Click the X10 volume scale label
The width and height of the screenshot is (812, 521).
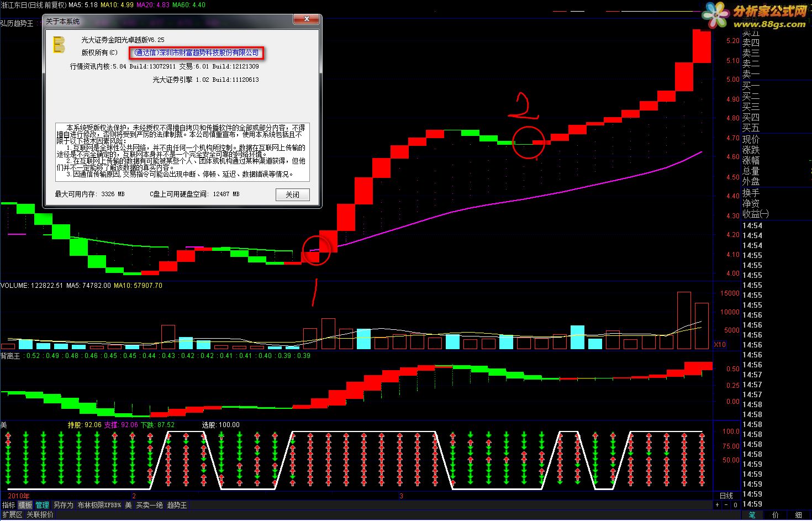click(720, 345)
